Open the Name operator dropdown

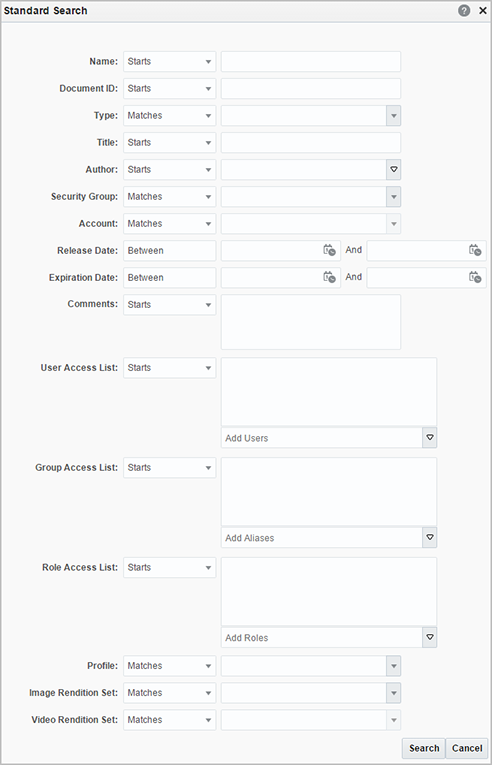[x=169, y=61]
